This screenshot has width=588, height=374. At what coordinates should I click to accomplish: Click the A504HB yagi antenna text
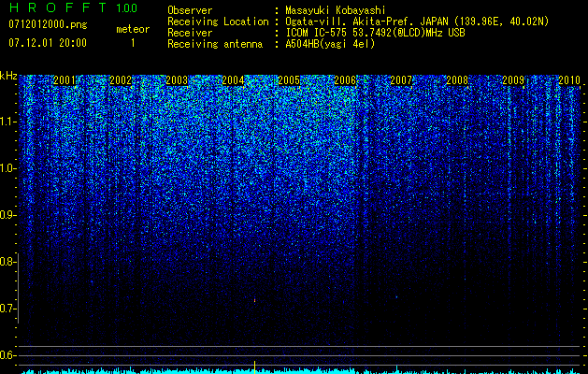(x=330, y=44)
